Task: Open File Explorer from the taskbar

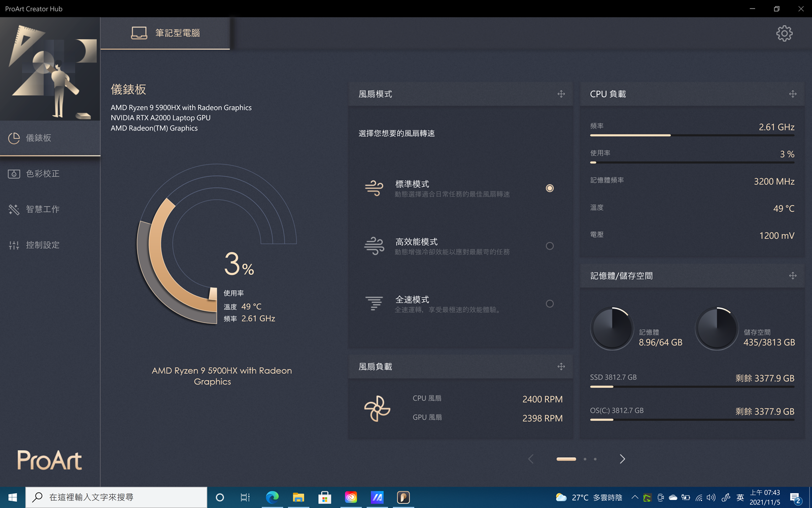Action: pos(298,497)
